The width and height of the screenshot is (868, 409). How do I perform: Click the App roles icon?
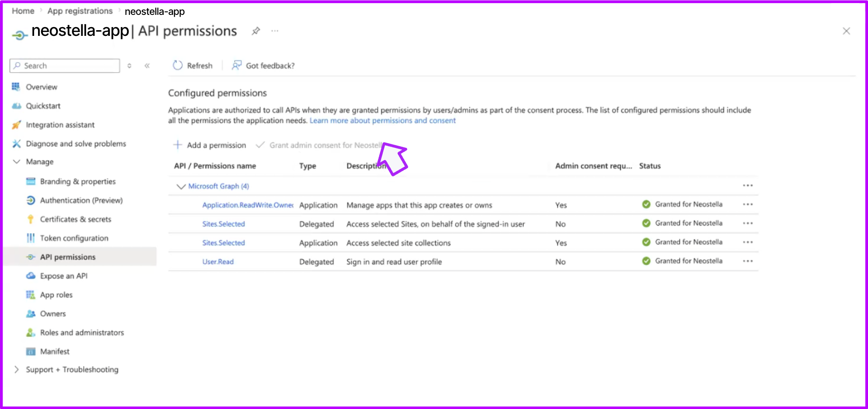click(x=31, y=295)
